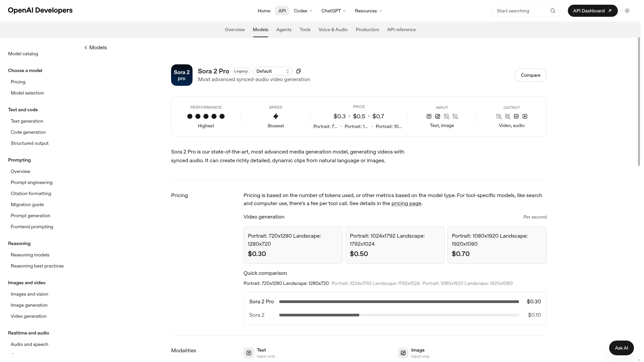Screen dimensions: 644x362
Task: Click the $0.70 1080x1920 pricing card
Action: point(497,245)
